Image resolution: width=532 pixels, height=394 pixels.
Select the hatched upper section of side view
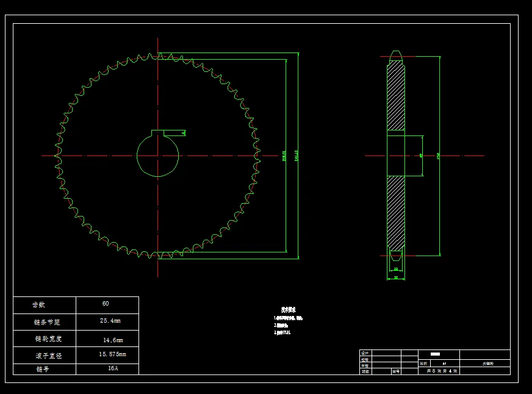click(x=396, y=96)
